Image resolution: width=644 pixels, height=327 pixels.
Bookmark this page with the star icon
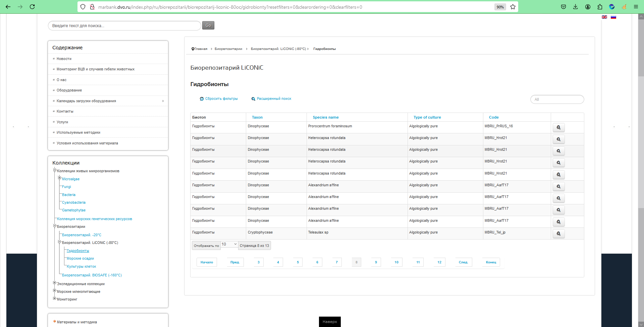[x=513, y=7]
